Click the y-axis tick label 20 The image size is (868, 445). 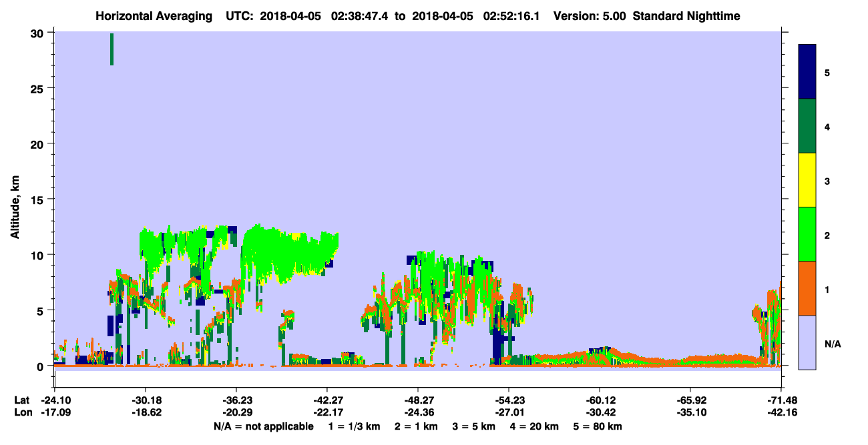(39, 143)
